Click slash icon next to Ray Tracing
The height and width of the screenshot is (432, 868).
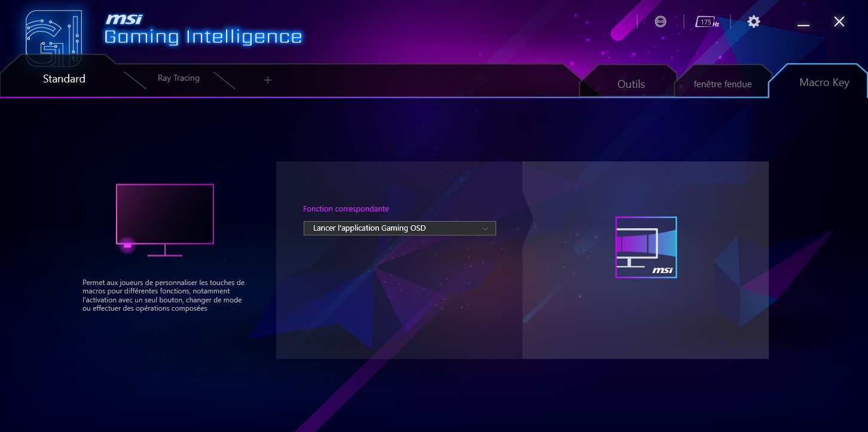point(224,81)
